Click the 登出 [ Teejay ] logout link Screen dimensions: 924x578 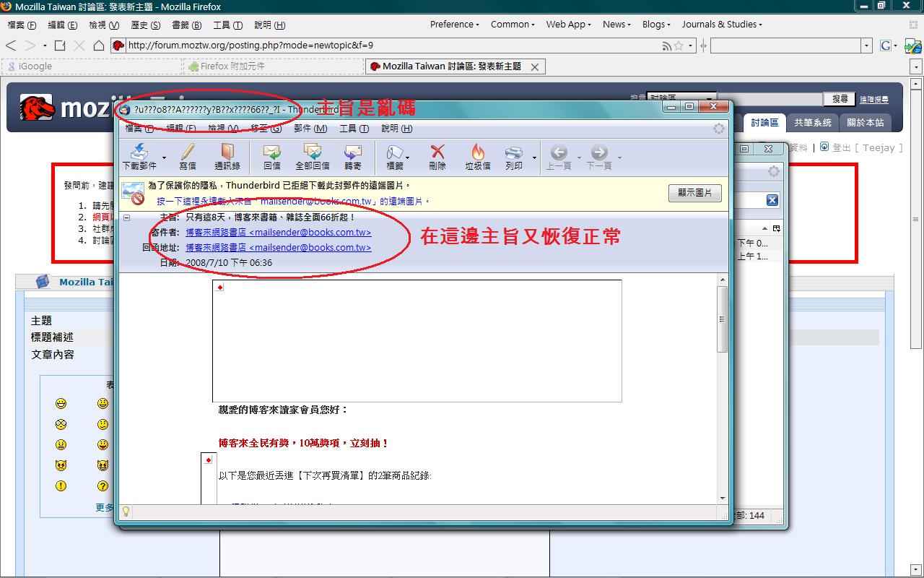point(868,147)
